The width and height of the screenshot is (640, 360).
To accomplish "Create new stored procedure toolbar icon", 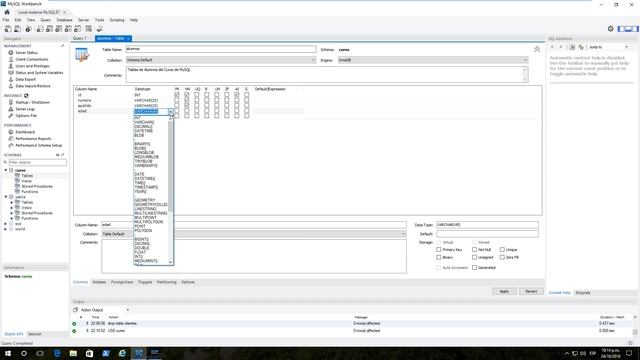I will click(x=68, y=29).
